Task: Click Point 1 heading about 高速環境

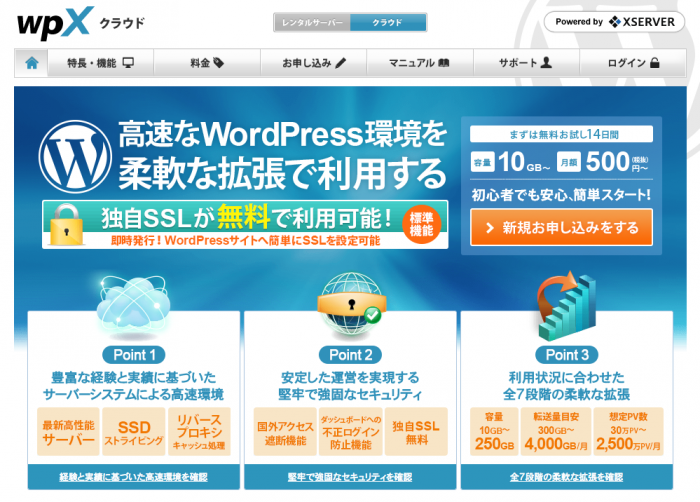Action: point(133,386)
